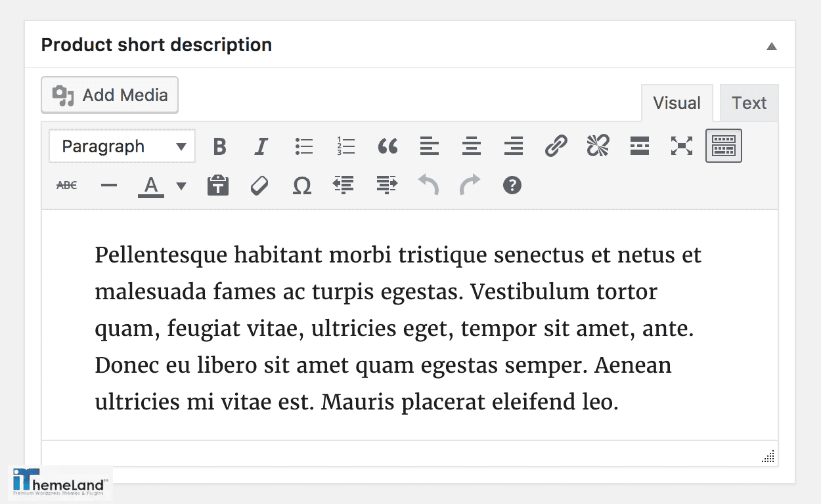Image resolution: width=821 pixels, height=504 pixels.
Task: Insert a numbered list
Action: (345, 146)
